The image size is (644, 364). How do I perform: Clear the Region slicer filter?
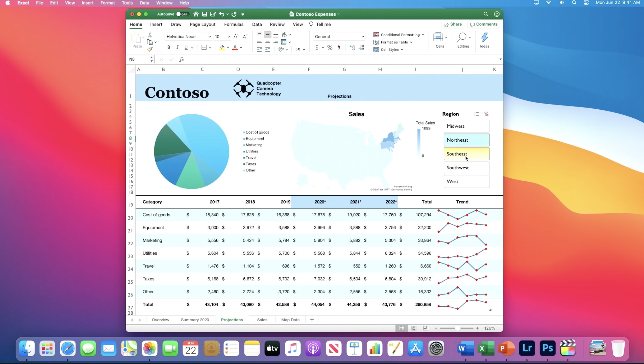point(486,114)
